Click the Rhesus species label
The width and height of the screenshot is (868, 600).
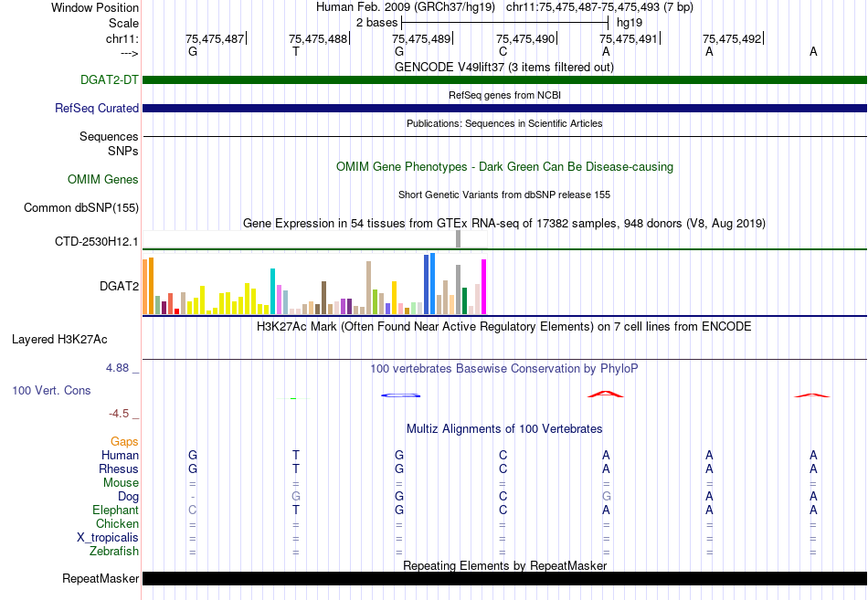point(119,468)
